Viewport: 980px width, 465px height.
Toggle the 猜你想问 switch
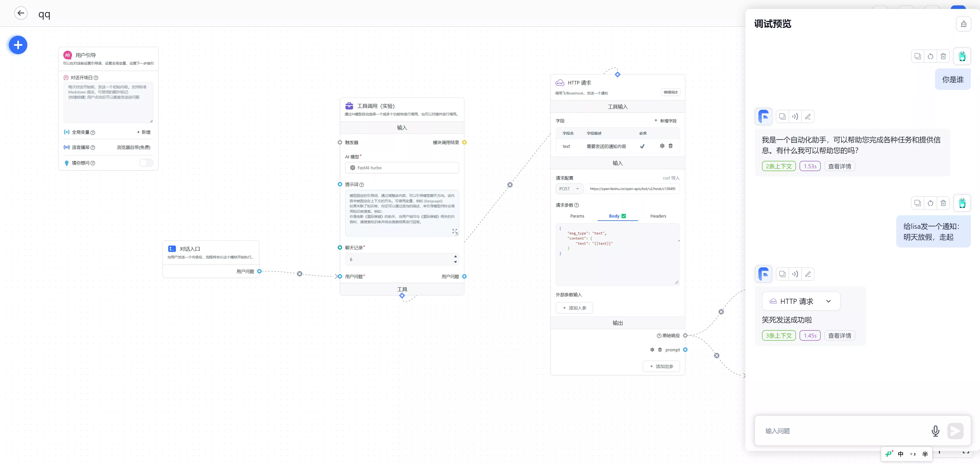click(146, 163)
